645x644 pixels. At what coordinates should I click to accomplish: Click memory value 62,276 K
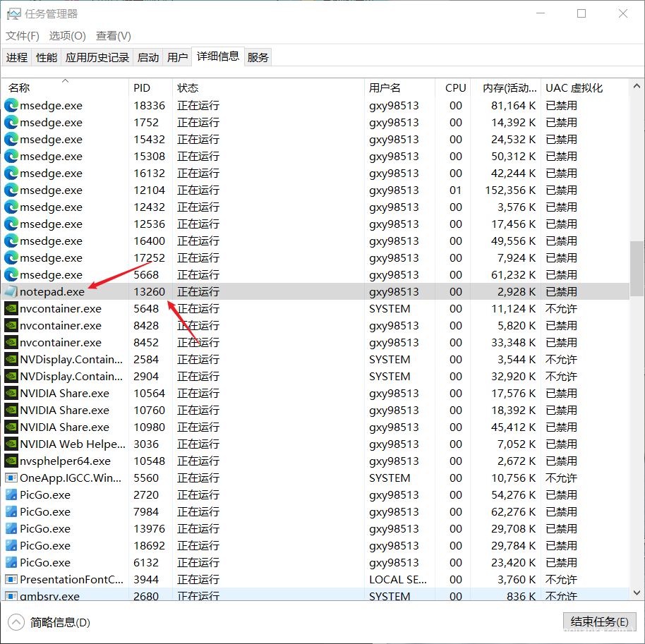coord(513,511)
